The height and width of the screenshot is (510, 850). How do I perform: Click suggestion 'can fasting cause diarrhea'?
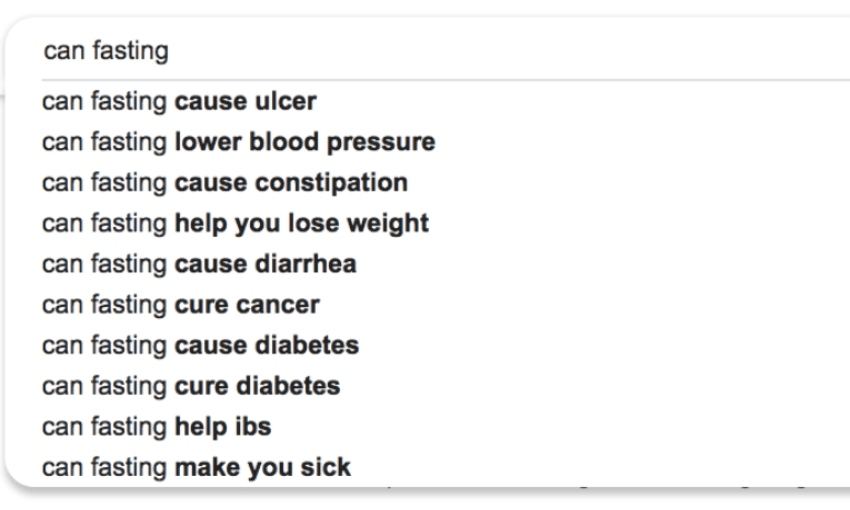199,264
